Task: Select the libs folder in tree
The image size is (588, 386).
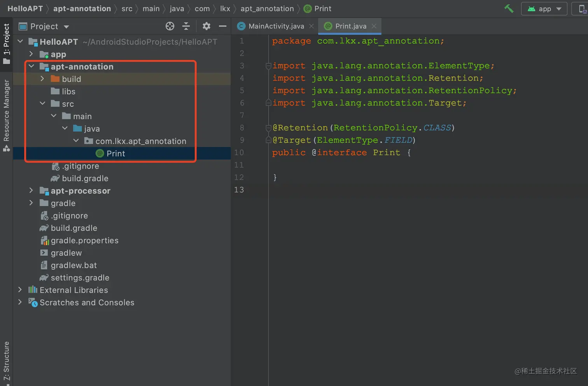Action: pyautogui.click(x=68, y=91)
